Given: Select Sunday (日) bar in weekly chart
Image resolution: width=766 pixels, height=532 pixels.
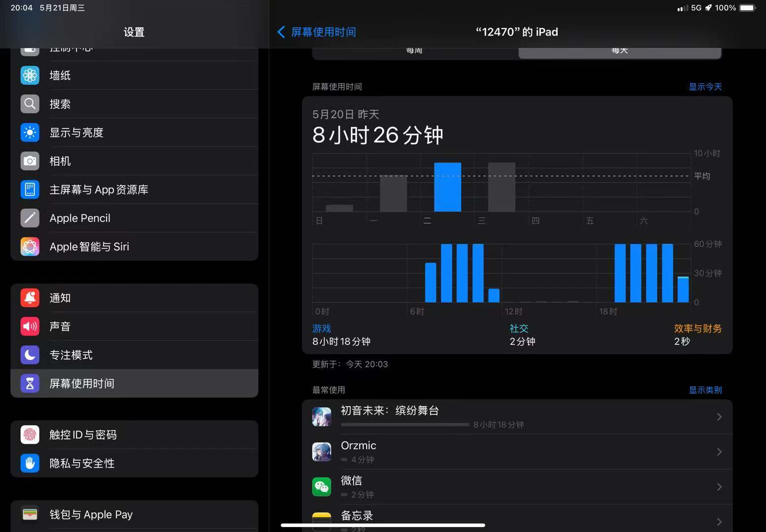Looking at the screenshot, I should (340, 208).
